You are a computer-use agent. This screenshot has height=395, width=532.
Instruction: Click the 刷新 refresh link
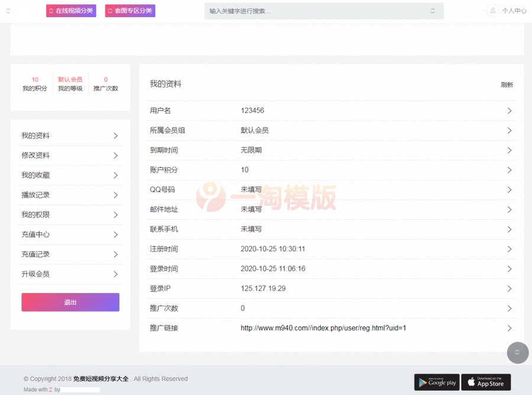click(507, 85)
